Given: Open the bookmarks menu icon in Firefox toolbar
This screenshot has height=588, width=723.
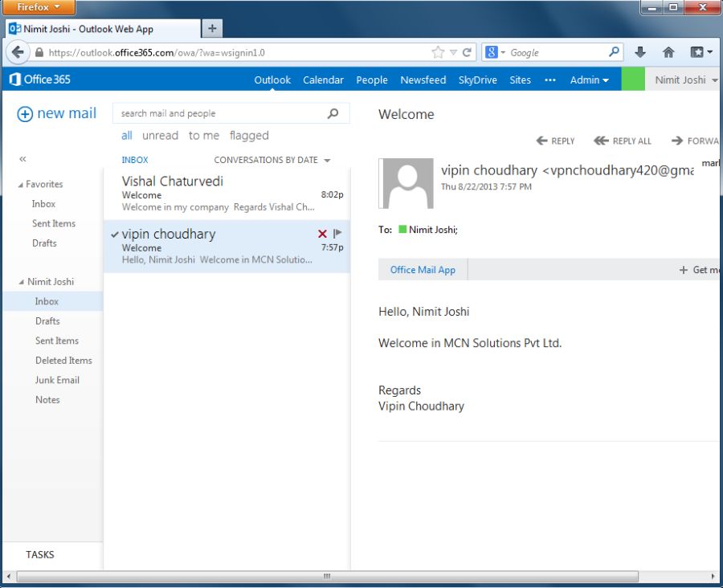Looking at the screenshot, I should tap(701, 52).
